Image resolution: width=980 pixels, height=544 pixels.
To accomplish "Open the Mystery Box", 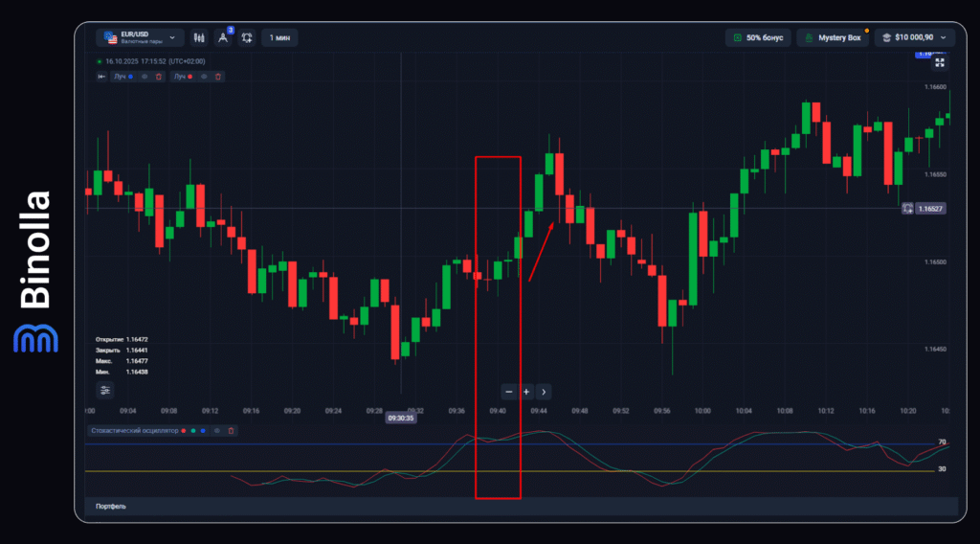I will pos(833,37).
